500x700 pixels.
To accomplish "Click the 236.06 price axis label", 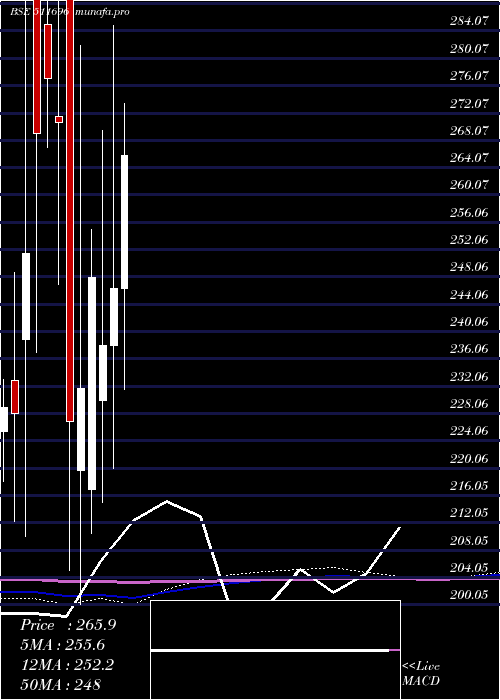I will (x=469, y=349).
